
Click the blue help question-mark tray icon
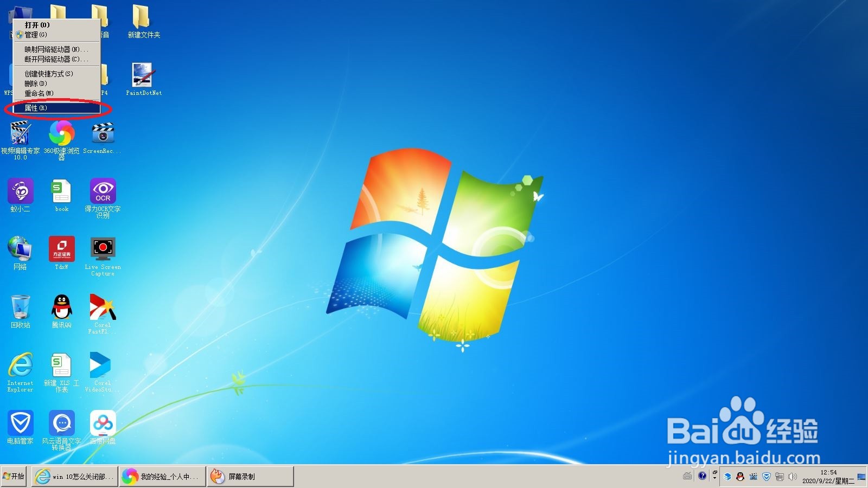(x=702, y=476)
